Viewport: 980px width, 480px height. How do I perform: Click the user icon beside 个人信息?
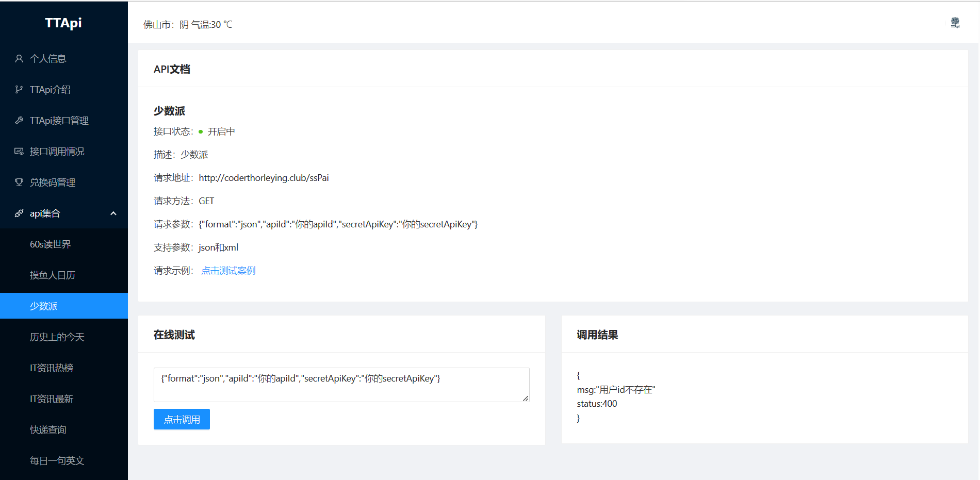click(x=19, y=59)
